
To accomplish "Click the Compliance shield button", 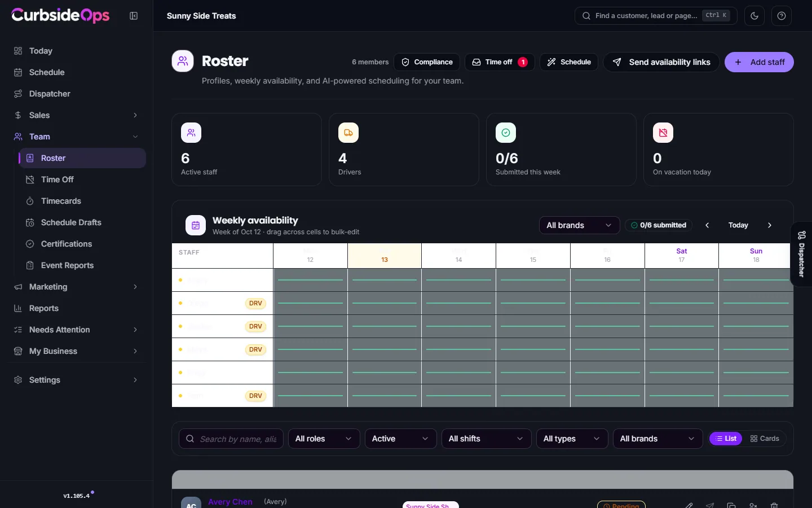I will tap(427, 62).
